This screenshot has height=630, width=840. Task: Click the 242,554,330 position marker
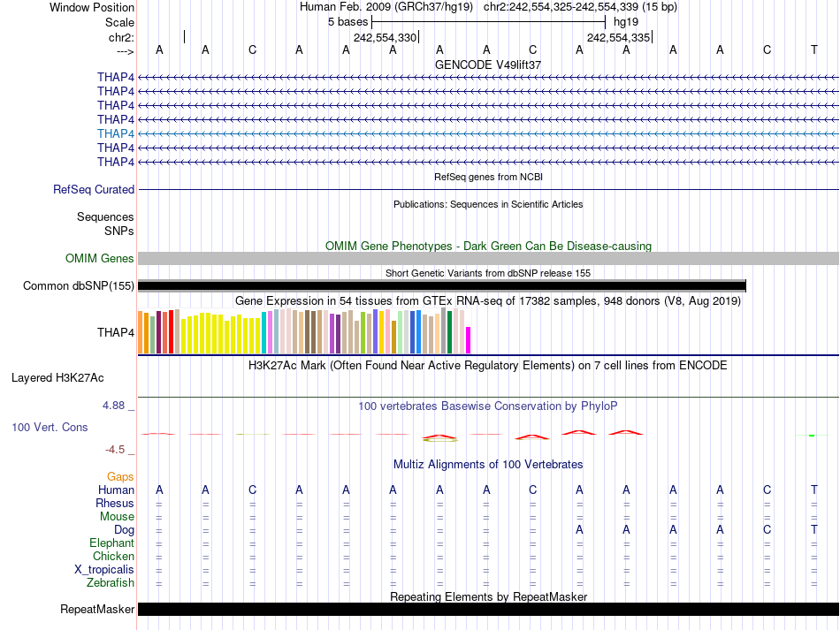point(386,37)
